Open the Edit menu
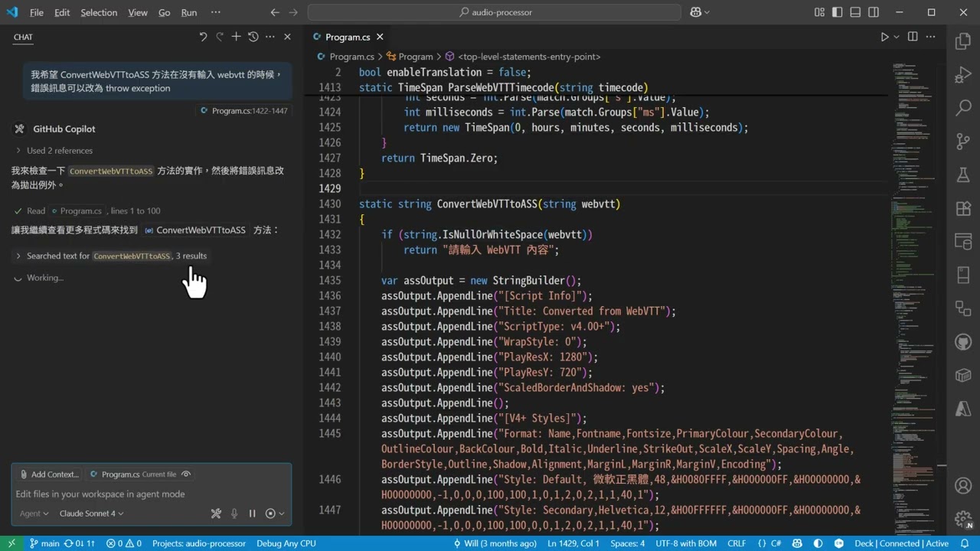The height and width of the screenshot is (551, 980). [62, 12]
